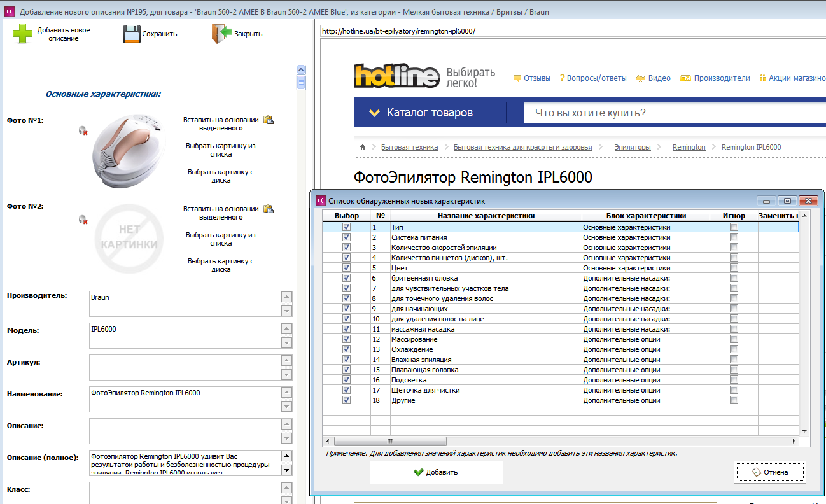Click Блок характеристики column header

[646, 216]
